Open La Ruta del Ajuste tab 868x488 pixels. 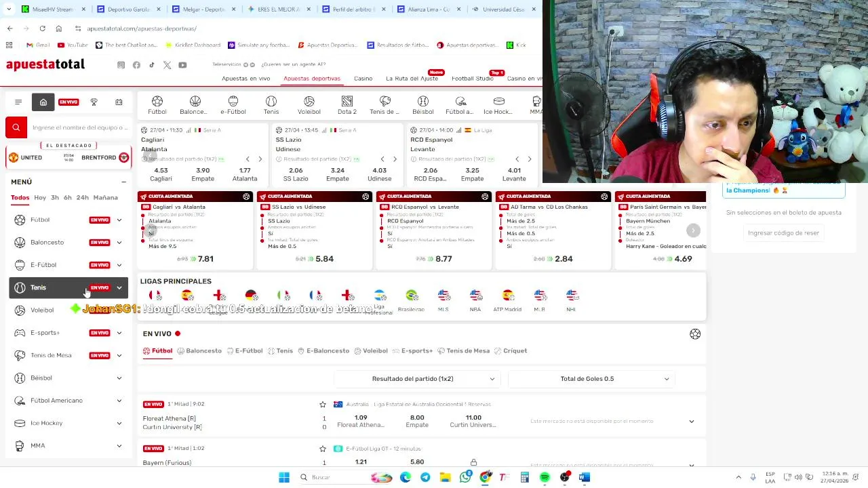412,79
